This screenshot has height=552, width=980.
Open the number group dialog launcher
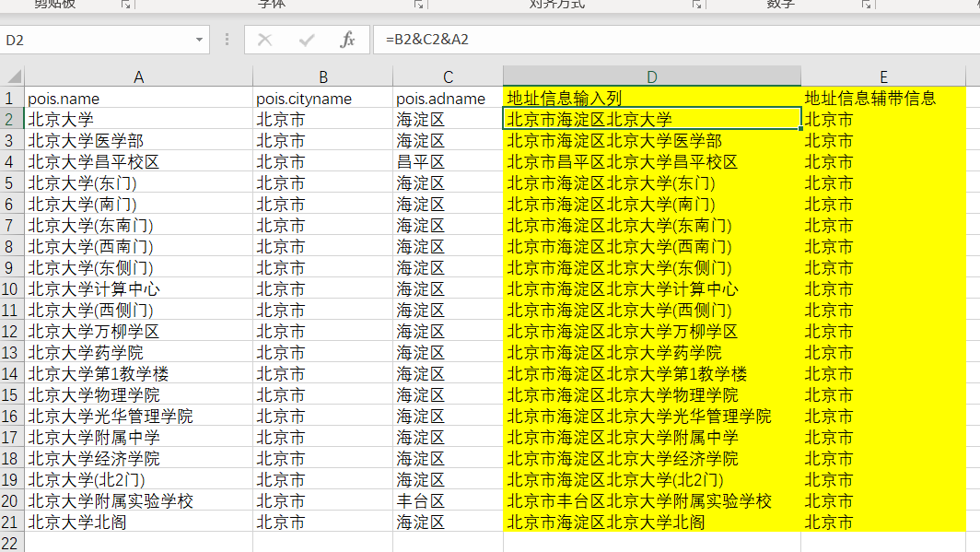pos(866,5)
